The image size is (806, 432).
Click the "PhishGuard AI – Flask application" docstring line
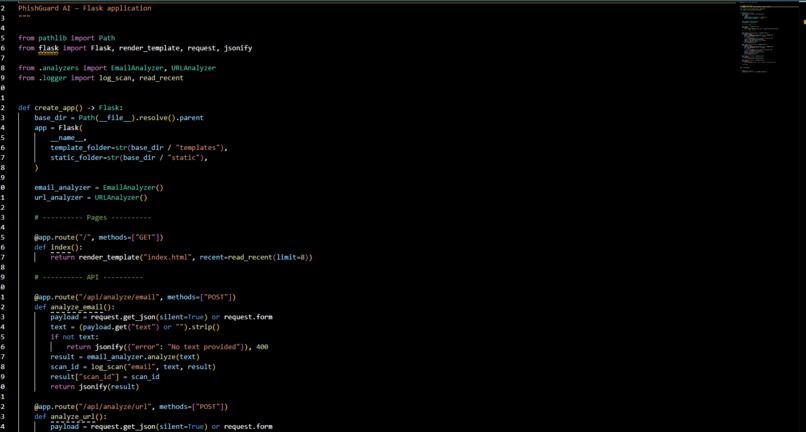[x=85, y=8]
